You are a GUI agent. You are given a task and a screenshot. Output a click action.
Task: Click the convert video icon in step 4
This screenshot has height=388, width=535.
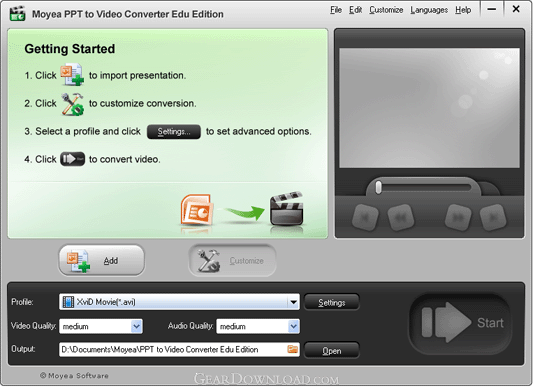click(x=72, y=159)
